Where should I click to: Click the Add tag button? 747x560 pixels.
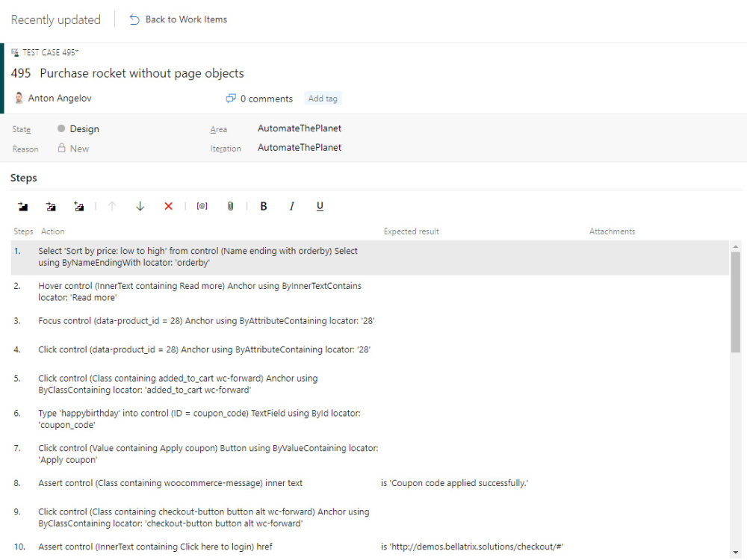[323, 99]
